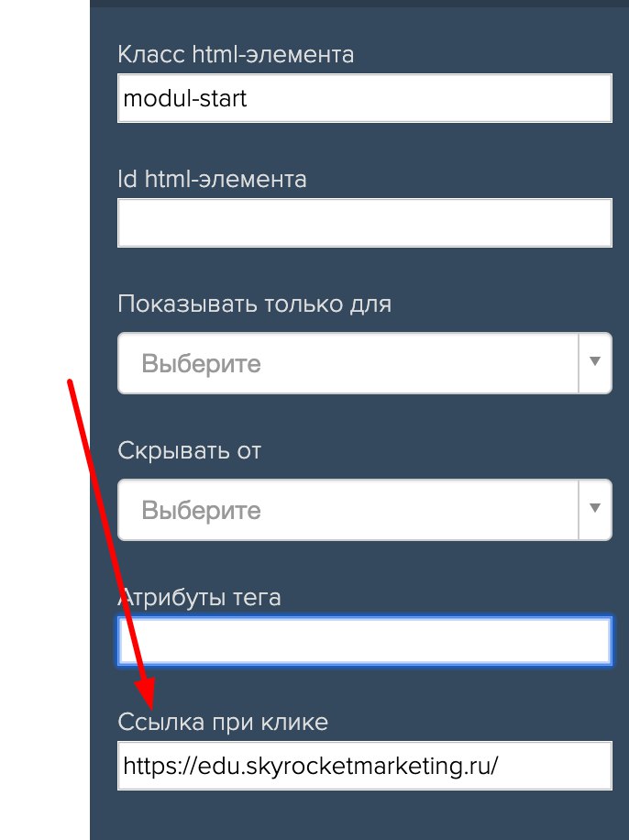The width and height of the screenshot is (629, 840).
Task: Open the Показывать только для dropdown
Action: 364,363
